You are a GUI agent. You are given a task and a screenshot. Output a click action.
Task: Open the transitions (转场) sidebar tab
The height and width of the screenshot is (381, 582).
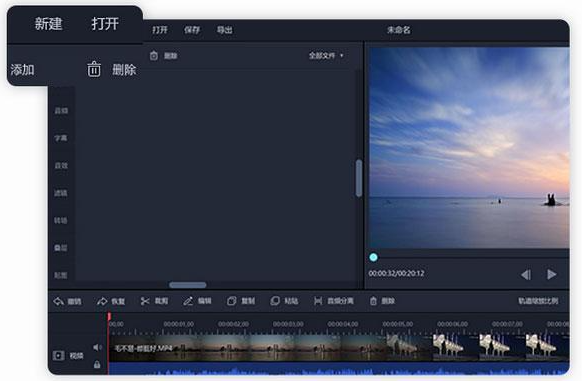point(61,221)
